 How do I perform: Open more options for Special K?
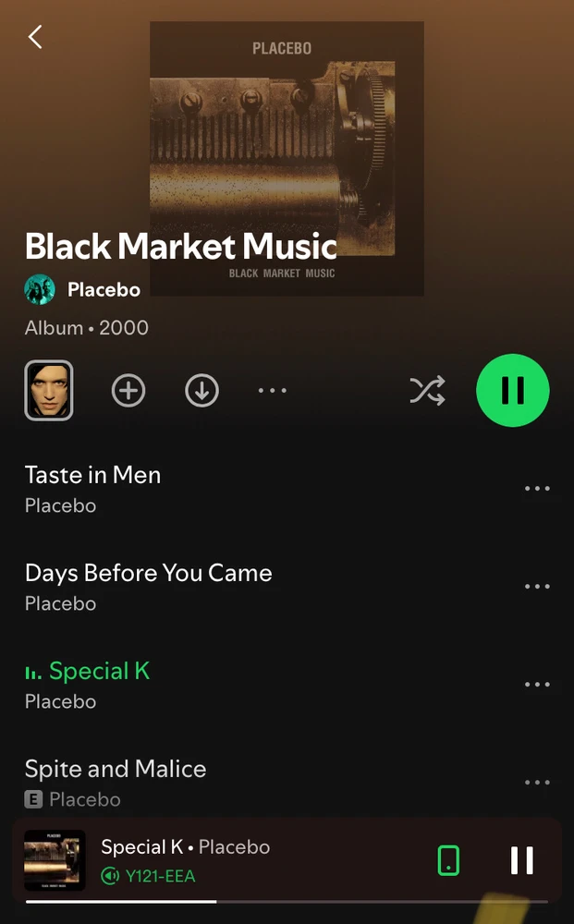pos(537,684)
